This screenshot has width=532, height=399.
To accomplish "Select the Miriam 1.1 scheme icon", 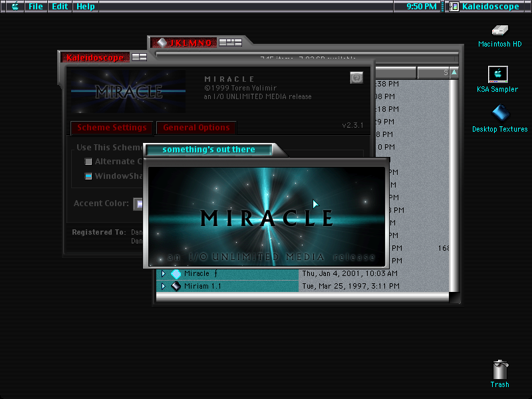I will [x=176, y=286].
